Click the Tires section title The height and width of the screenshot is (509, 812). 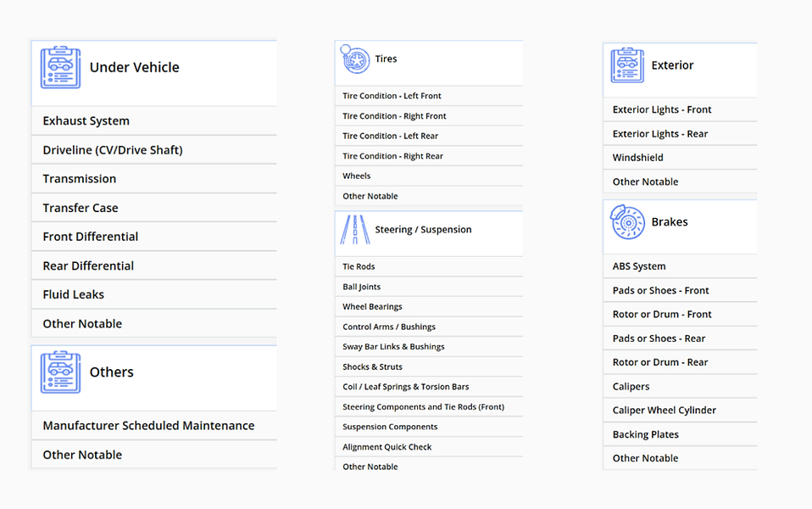coord(386,59)
